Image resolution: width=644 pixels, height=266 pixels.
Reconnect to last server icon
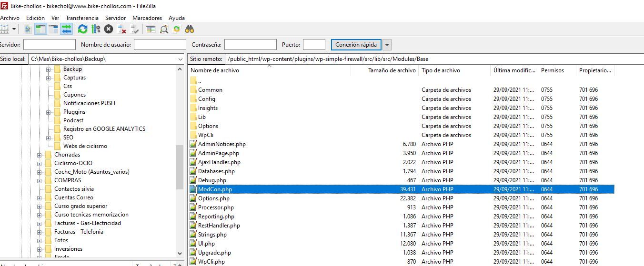point(135,29)
